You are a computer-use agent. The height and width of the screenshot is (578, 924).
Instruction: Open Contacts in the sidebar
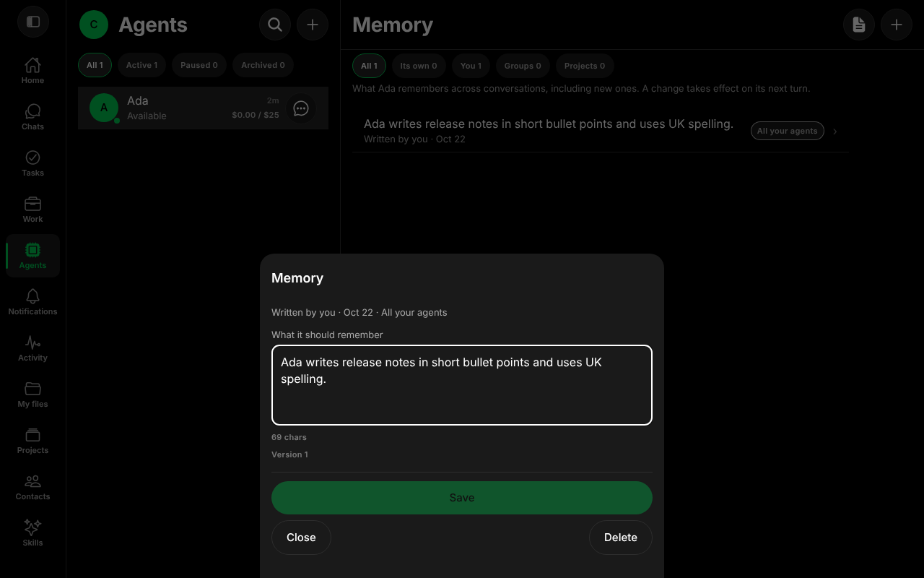pyautogui.click(x=32, y=487)
